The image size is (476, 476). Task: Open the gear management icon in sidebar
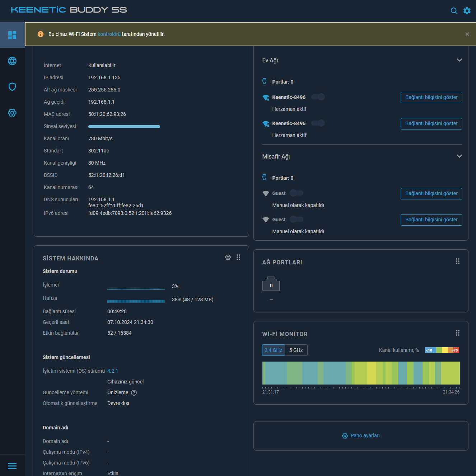coord(12,113)
